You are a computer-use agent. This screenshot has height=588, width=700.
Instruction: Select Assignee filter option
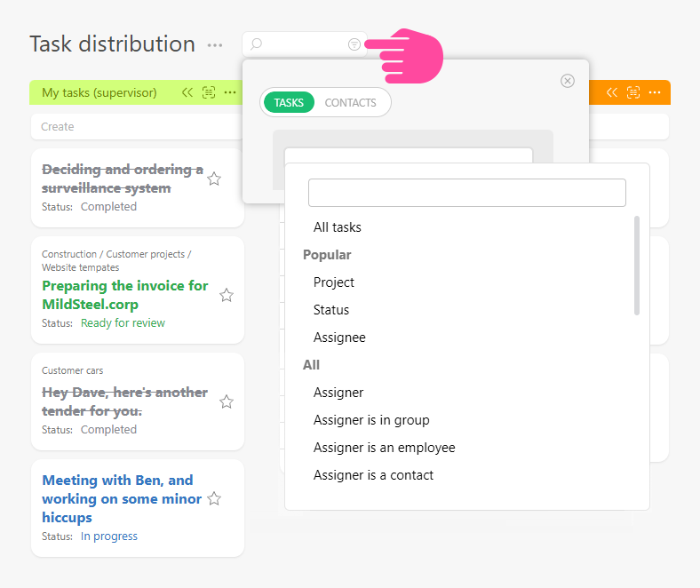(339, 338)
